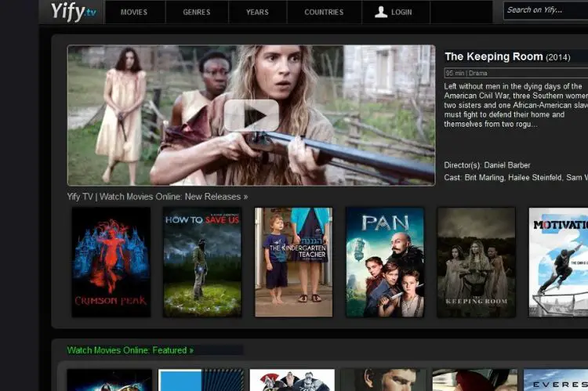Screen dimensions: 588x391
Task: Click cast member Hailee Steinfeld
Action: (x=535, y=177)
